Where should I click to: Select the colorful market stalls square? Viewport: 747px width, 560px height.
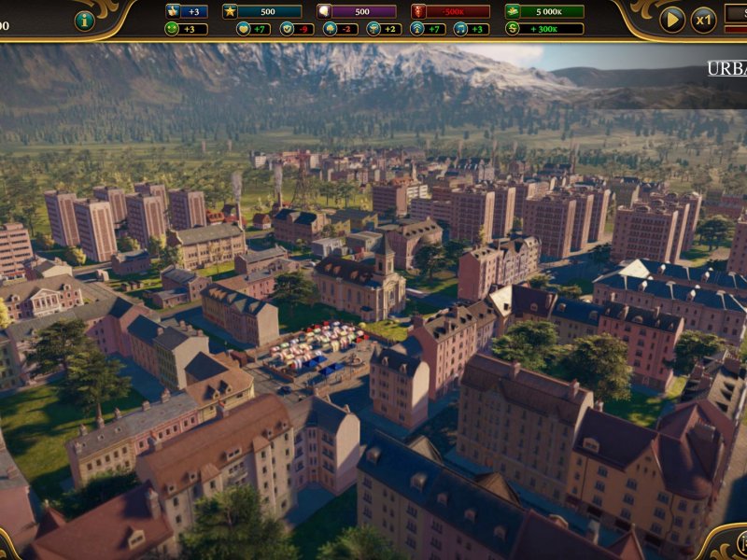coord(313,347)
